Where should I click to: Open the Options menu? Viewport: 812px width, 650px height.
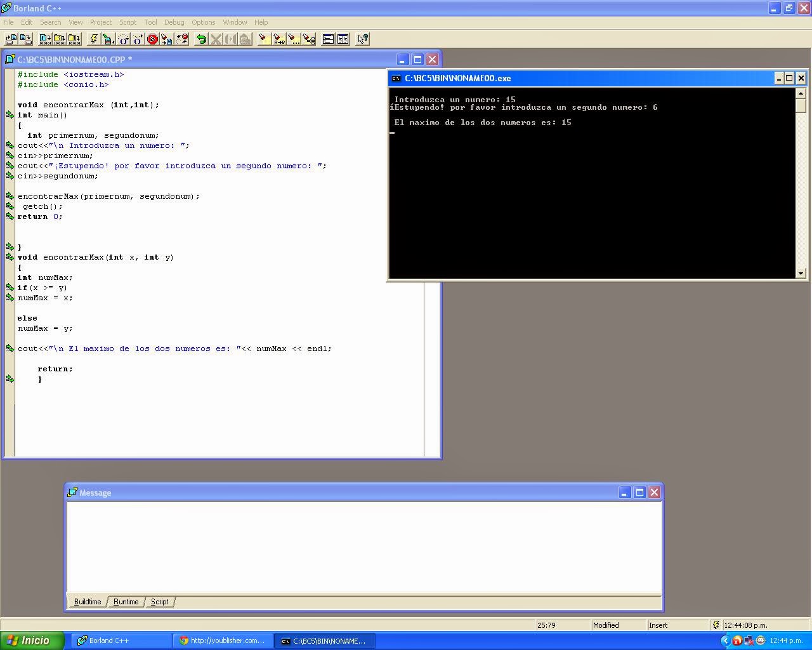[x=203, y=22]
